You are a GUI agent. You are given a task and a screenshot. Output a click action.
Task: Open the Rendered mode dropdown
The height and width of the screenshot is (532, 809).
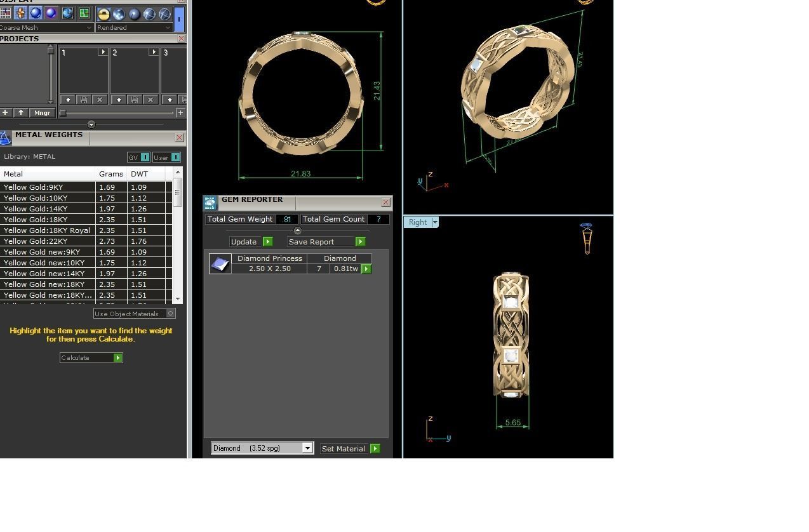pos(134,28)
